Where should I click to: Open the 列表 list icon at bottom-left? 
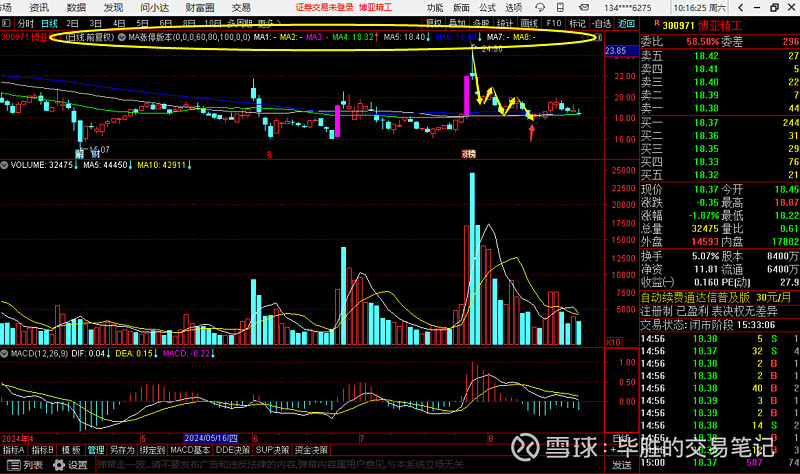click(26, 465)
